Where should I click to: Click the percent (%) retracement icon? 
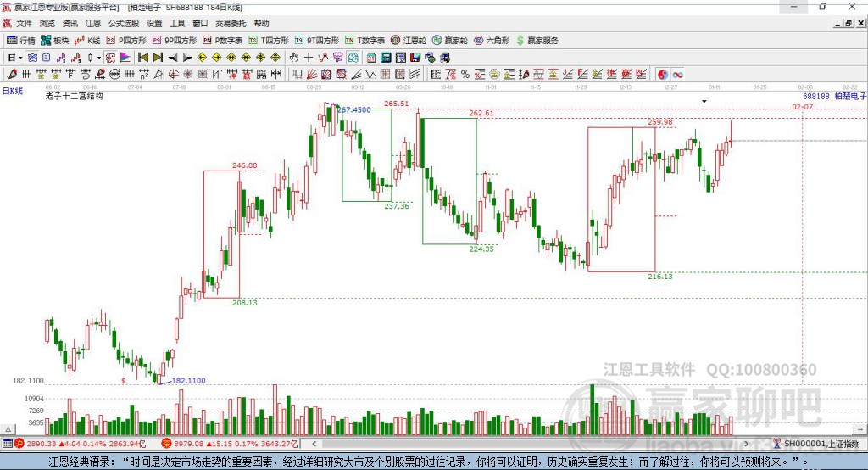pos(465,75)
